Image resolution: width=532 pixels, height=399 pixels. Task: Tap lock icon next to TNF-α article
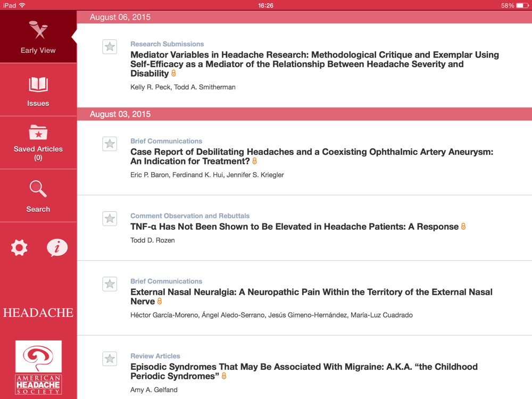pos(463,227)
